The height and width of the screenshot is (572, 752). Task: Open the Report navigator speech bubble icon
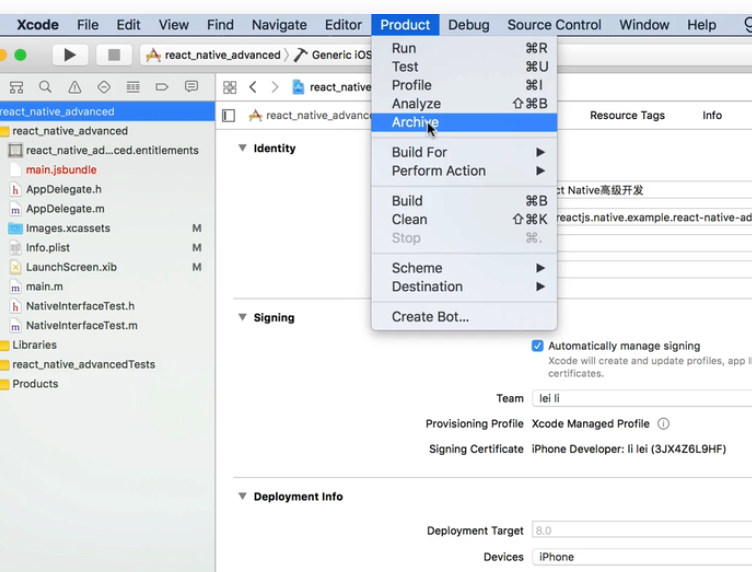[191, 86]
